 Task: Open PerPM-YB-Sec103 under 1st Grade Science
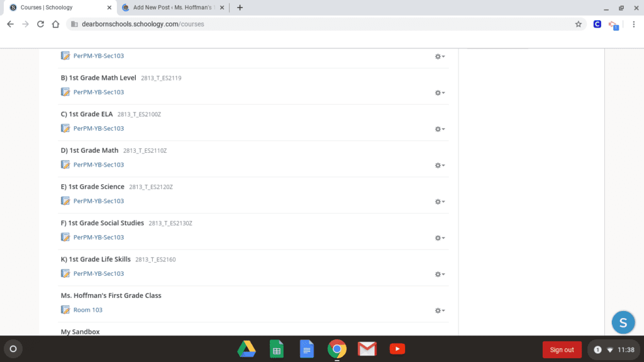pyautogui.click(x=99, y=200)
